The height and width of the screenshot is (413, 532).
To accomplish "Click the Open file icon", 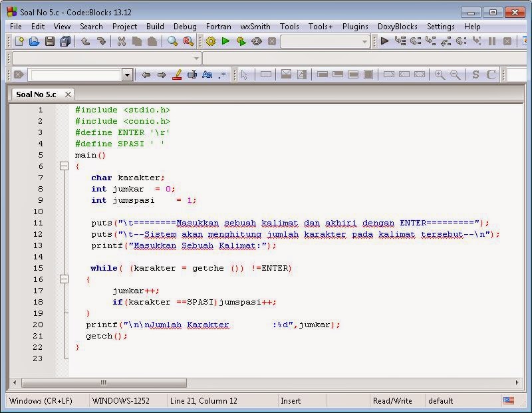I will (x=35, y=41).
